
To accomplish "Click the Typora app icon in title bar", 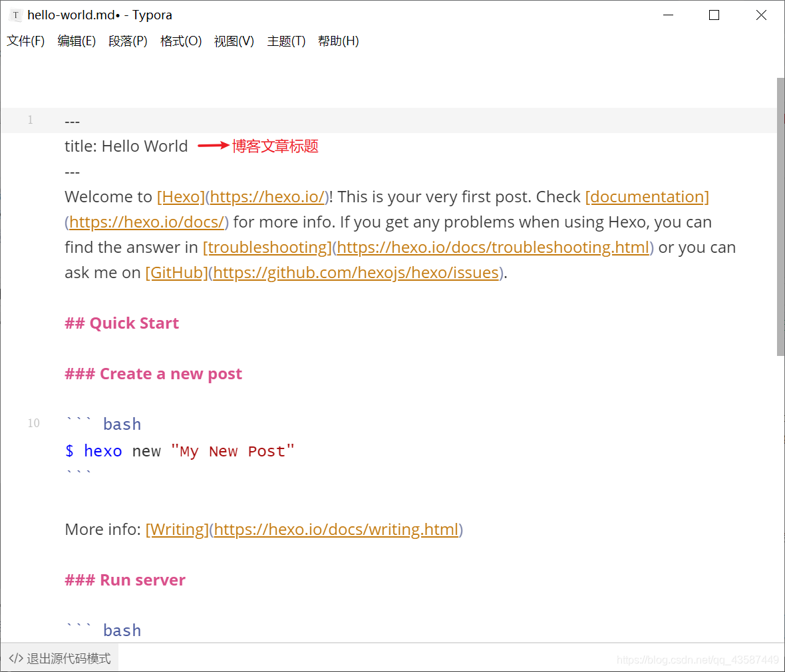I will click(15, 15).
